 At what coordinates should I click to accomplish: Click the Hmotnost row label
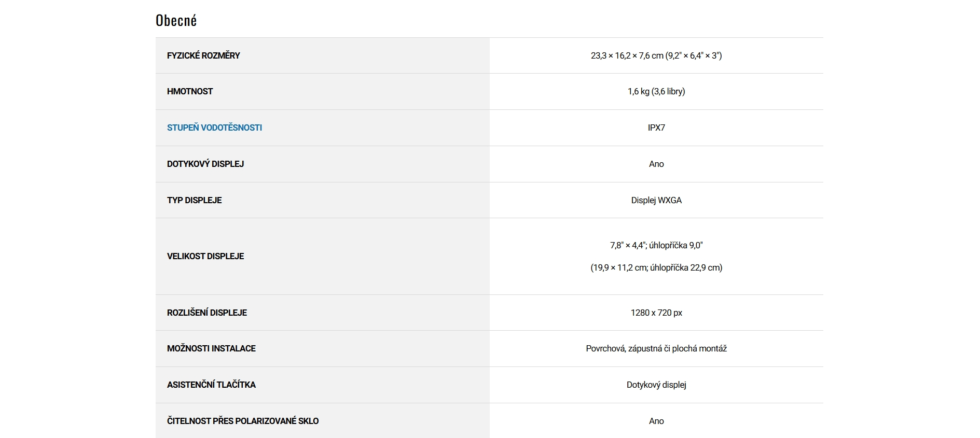190,91
